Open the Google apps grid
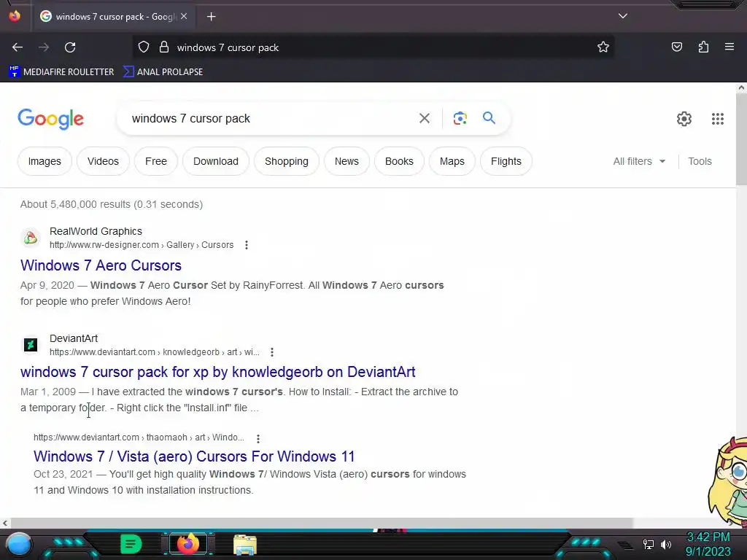The width and height of the screenshot is (747, 560). coord(718,119)
